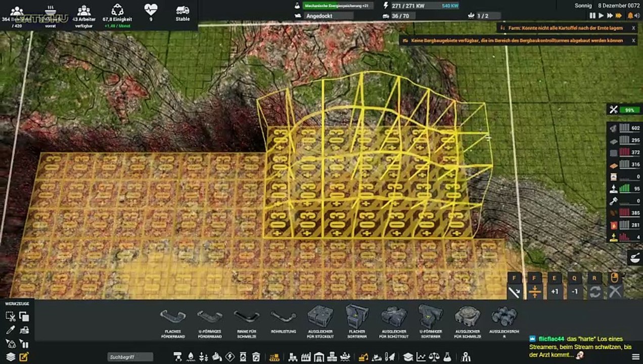Activate the copy tool in Werkzeuge
643x364 pixels.
point(24,316)
